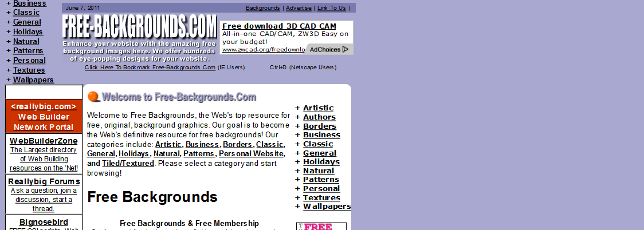This screenshot has height=230, width=644.
Task: Choose Holidays in the left sidebar menu
Action: click(x=28, y=31)
